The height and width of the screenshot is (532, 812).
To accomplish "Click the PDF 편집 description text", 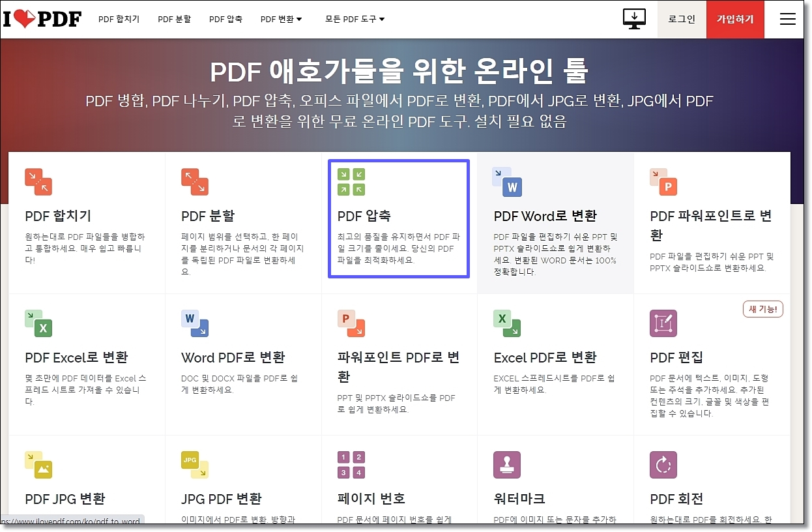I will 710,396.
